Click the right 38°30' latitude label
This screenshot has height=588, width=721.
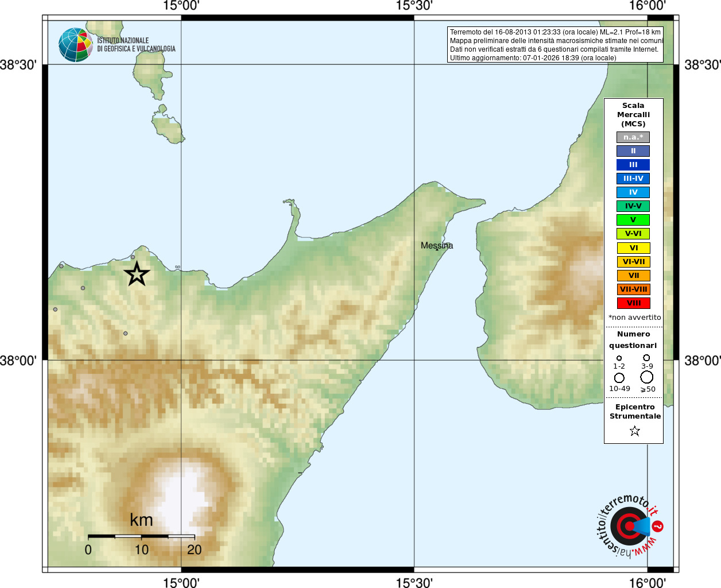coord(703,64)
